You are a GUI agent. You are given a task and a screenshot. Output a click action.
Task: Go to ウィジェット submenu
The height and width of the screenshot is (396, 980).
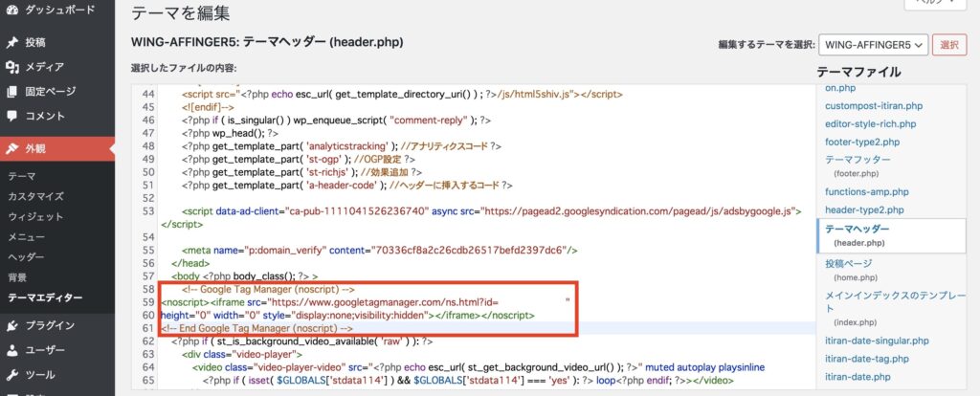click(x=35, y=217)
